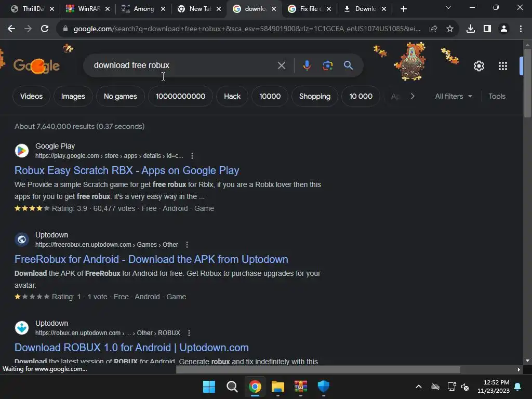532x399 pixels.
Task: Open more options for freerobux Uptodown result
Action: click(187, 245)
